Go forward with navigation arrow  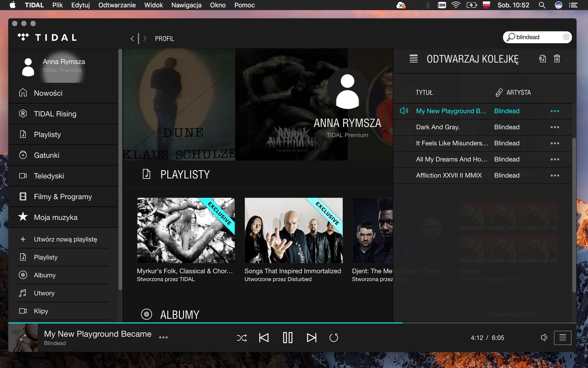(145, 39)
